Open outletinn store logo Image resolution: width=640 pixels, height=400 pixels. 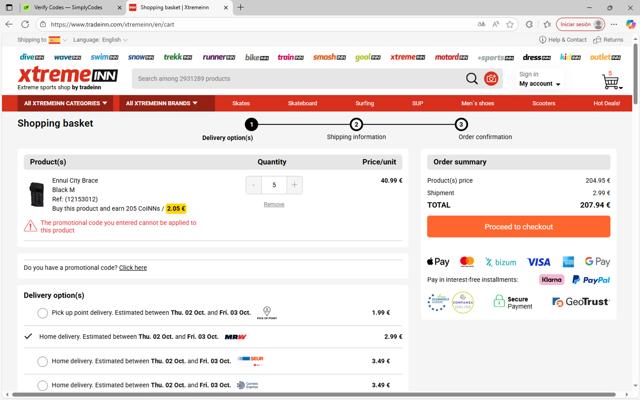[605, 57]
